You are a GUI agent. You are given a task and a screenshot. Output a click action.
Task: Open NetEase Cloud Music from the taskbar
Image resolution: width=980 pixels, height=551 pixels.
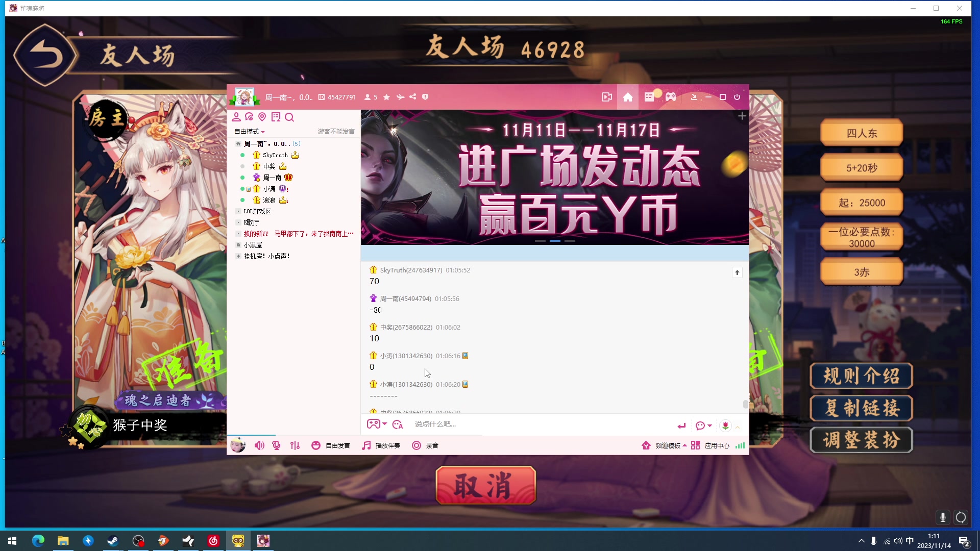point(213,541)
